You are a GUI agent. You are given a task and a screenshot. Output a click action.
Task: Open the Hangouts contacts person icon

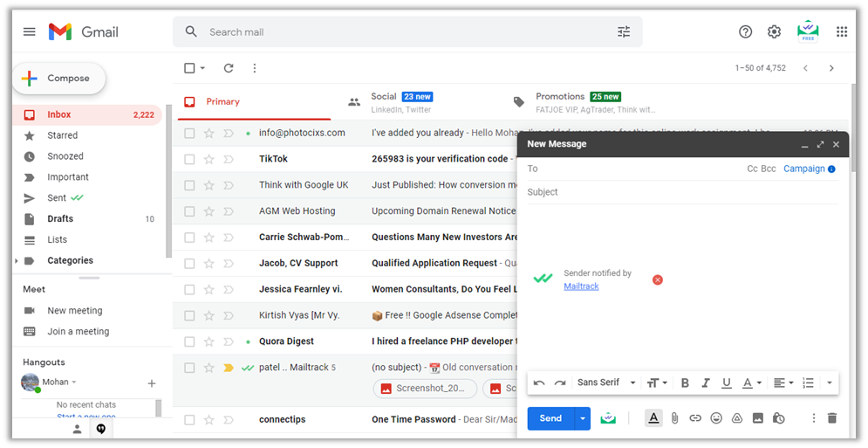point(77,429)
